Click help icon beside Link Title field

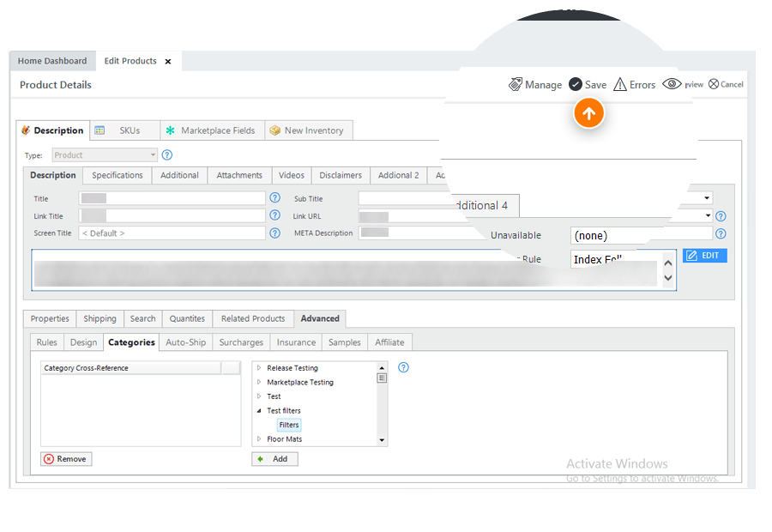point(274,215)
